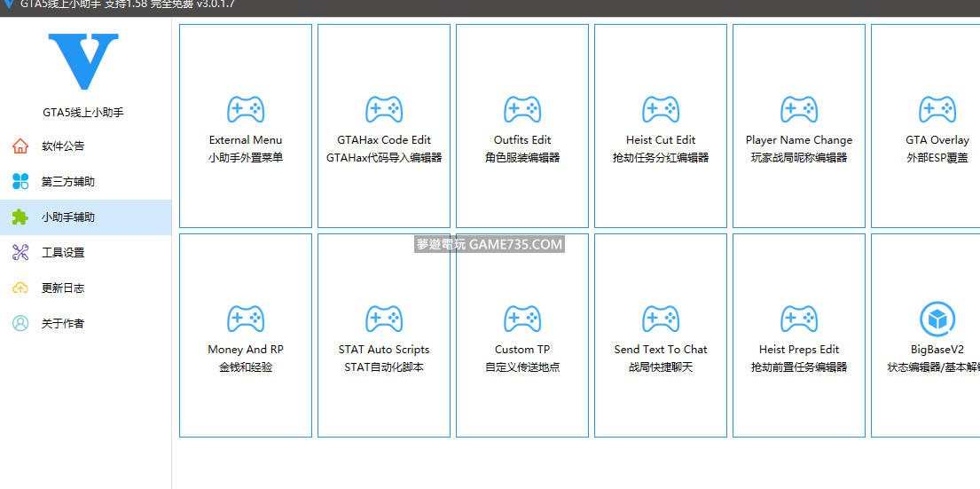Switch to 第三方辅助 in the sidebar

tap(86, 182)
